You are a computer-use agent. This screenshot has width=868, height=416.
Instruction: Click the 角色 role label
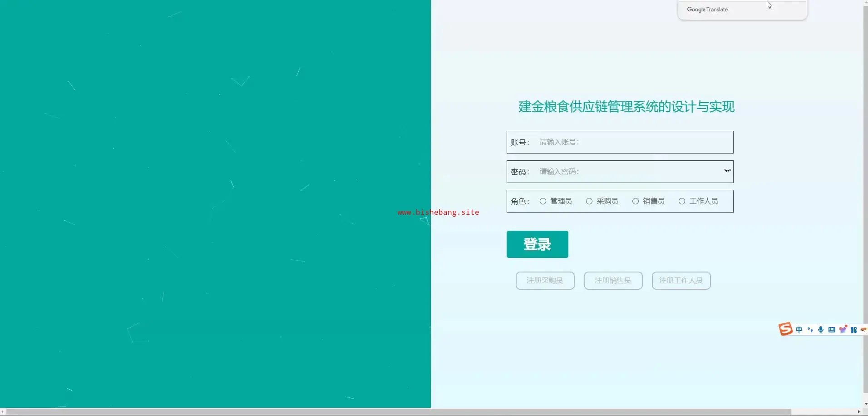click(x=520, y=201)
